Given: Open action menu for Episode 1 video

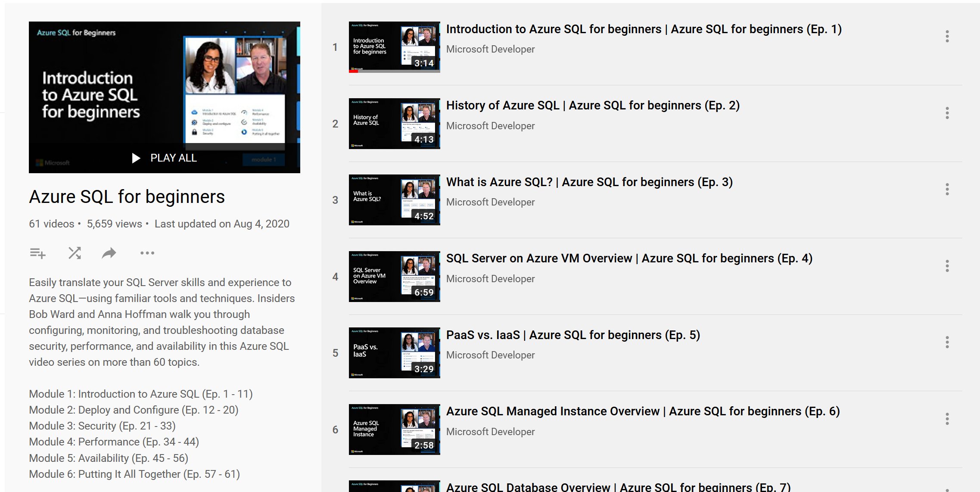Looking at the screenshot, I should (x=947, y=37).
